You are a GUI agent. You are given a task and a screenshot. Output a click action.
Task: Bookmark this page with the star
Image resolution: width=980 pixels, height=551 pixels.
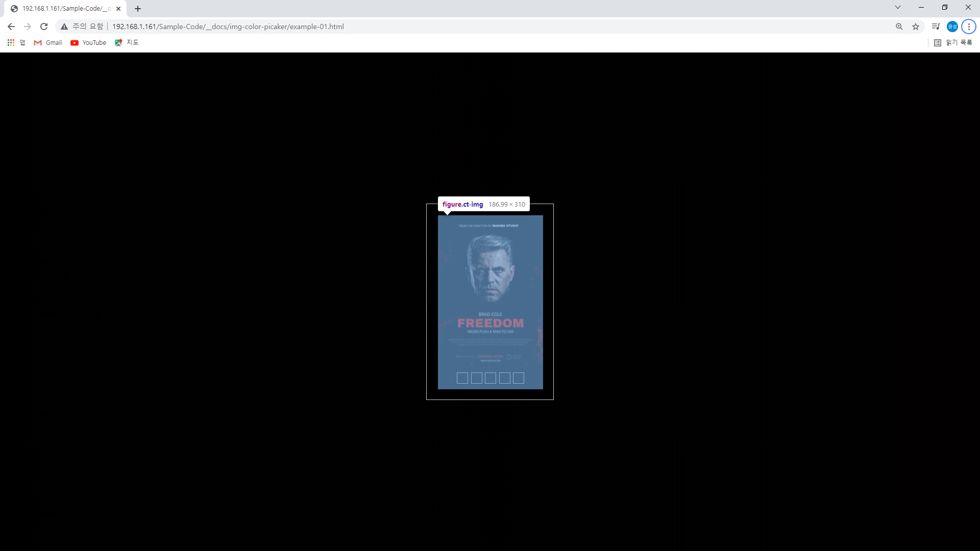(916, 27)
